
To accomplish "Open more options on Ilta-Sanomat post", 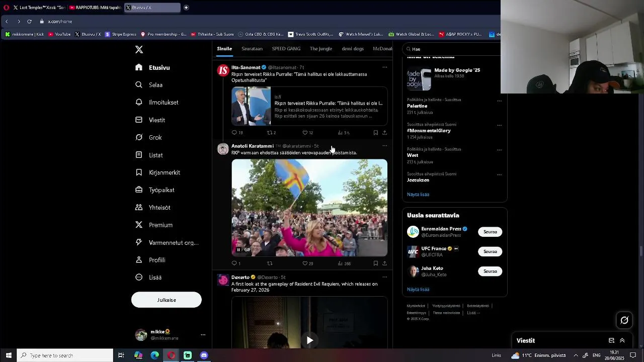I will click(x=385, y=67).
